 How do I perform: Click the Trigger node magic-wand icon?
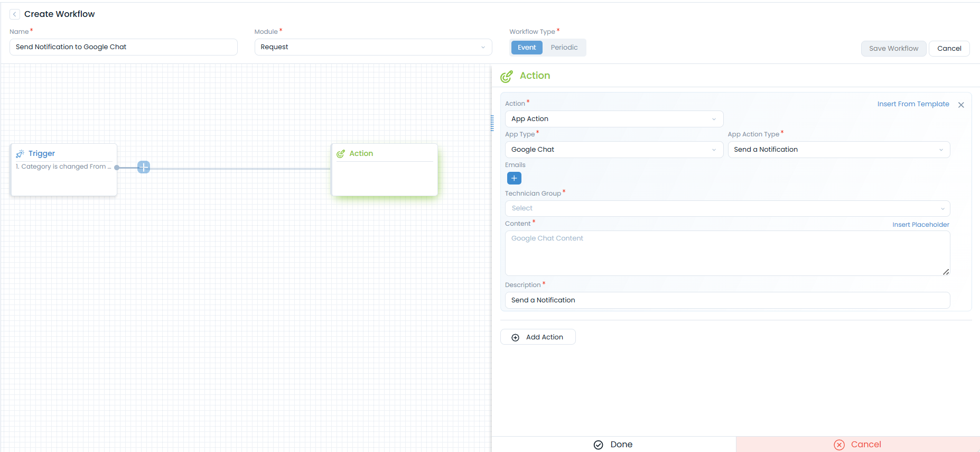(x=20, y=154)
